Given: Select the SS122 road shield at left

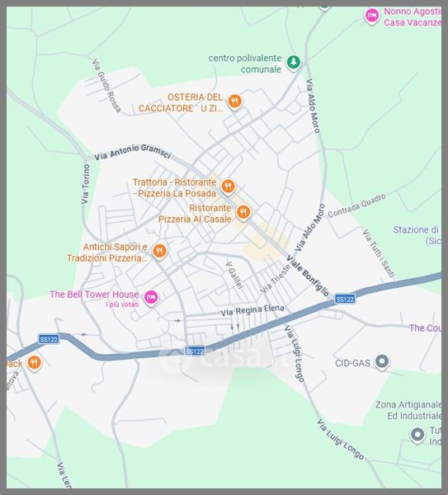Looking at the screenshot, I should pyautogui.click(x=49, y=339).
